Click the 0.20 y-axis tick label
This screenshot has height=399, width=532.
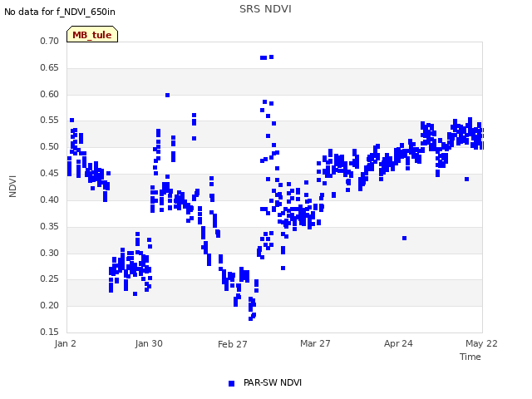click(x=50, y=305)
